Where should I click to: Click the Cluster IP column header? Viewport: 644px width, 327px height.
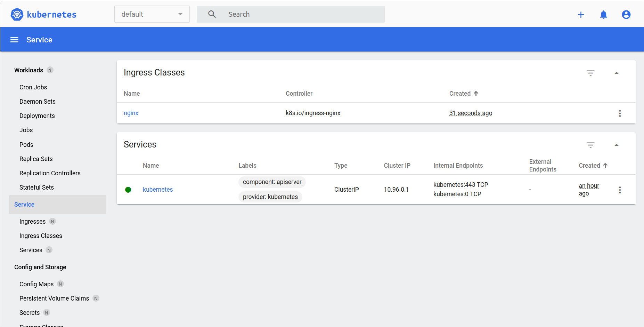(397, 166)
